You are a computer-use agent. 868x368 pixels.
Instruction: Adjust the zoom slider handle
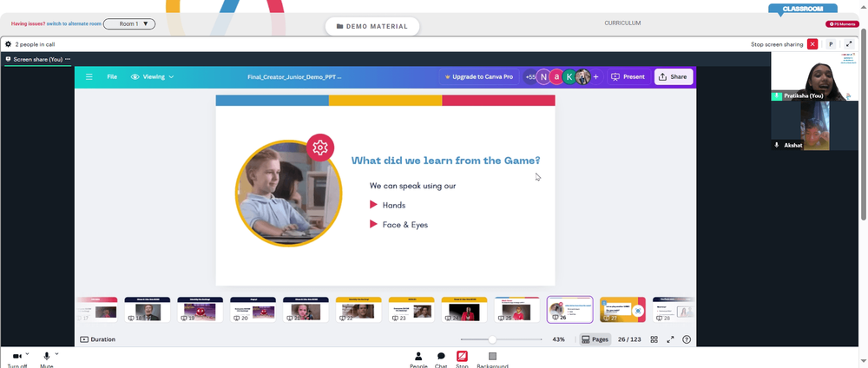[x=492, y=339]
